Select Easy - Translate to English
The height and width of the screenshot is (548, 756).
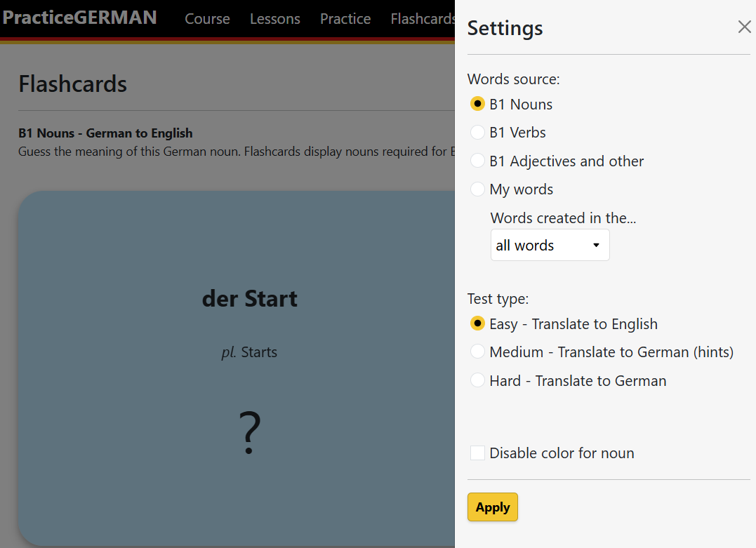point(477,324)
